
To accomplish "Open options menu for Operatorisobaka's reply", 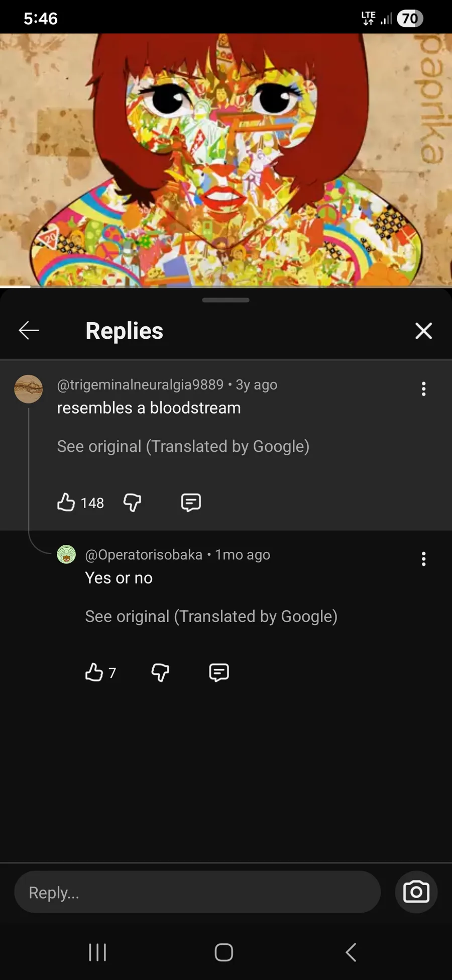I will [423, 559].
